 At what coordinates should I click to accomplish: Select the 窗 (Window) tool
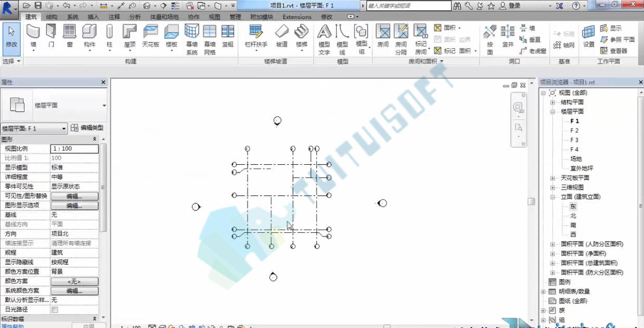pyautogui.click(x=70, y=36)
